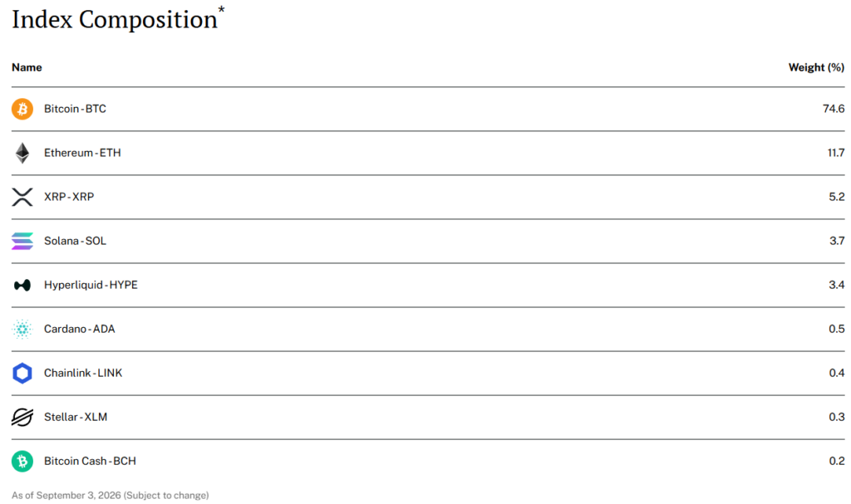The height and width of the screenshot is (504, 851).
Task: Click Bitcoin's 74.6 weight value
Action: tap(834, 109)
